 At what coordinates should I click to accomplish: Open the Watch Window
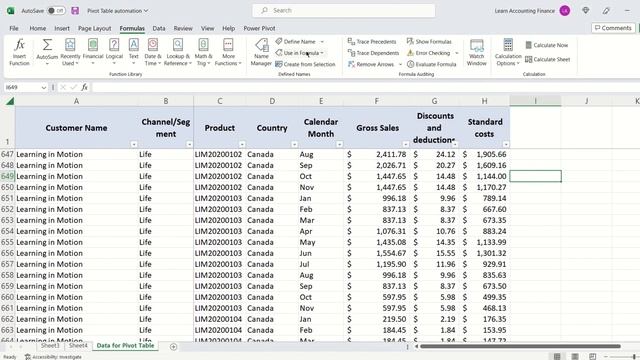476,51
